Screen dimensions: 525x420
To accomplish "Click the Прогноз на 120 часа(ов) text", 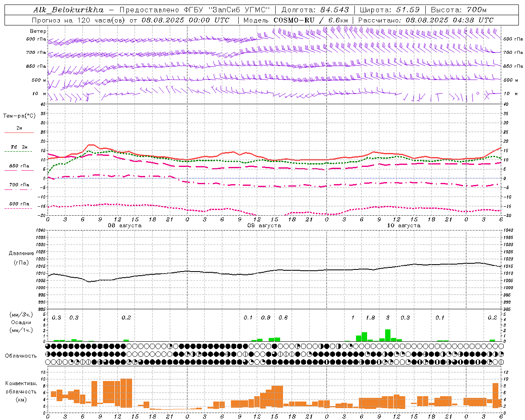I will (79, 20).
